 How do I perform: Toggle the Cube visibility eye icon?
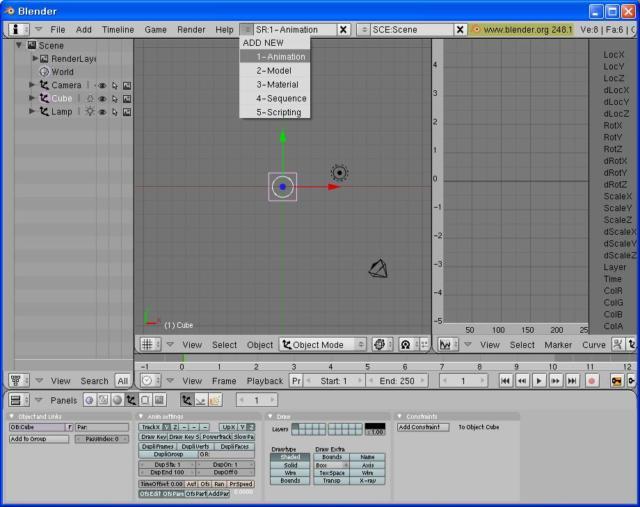point(102,98)
